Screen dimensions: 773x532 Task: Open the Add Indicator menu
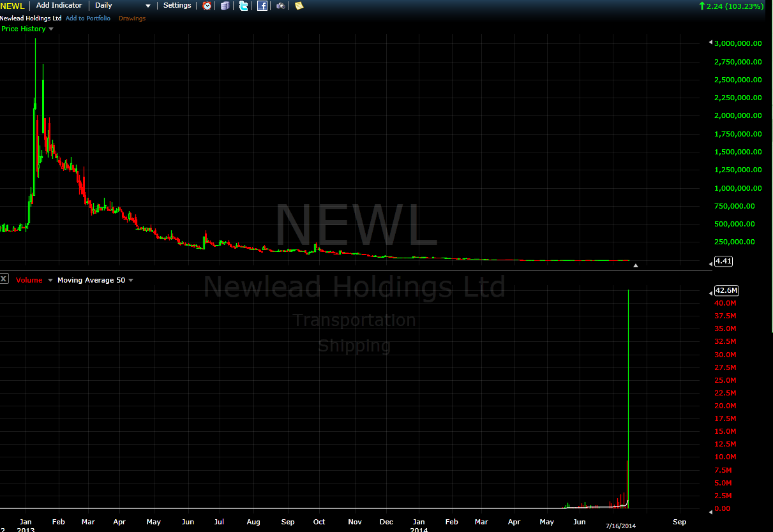coord(59,5)
